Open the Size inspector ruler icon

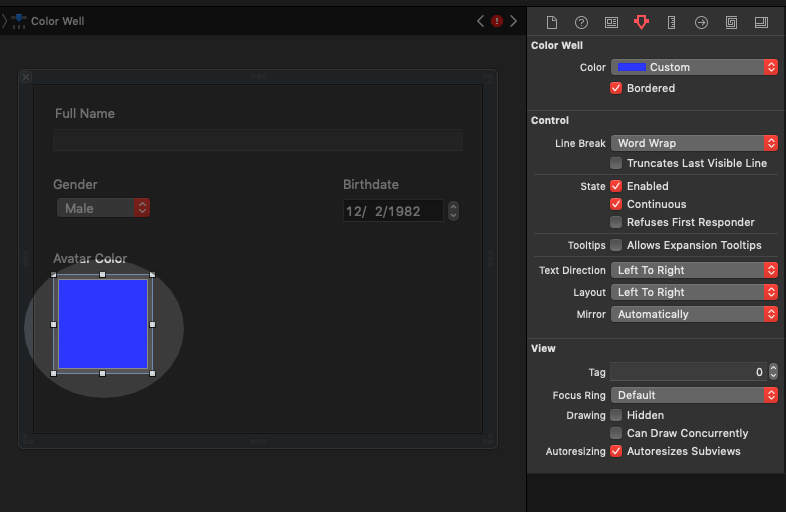[x=671, y=22]
